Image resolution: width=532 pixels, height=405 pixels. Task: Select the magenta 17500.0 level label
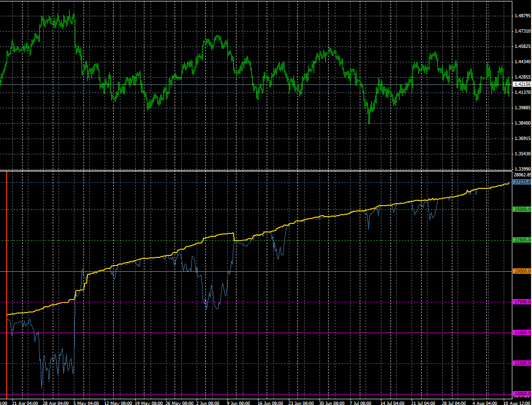522,302
